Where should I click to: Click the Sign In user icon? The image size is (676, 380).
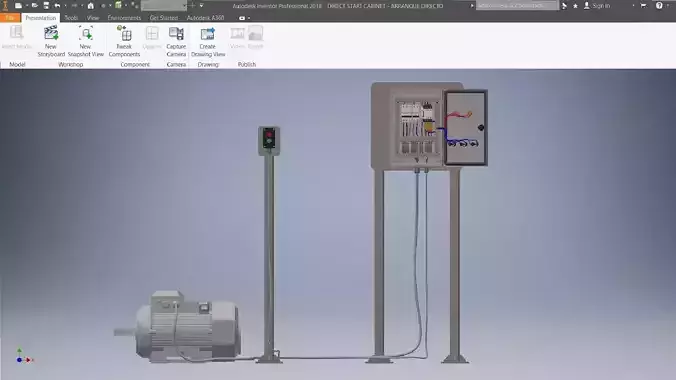pos(587,6)
